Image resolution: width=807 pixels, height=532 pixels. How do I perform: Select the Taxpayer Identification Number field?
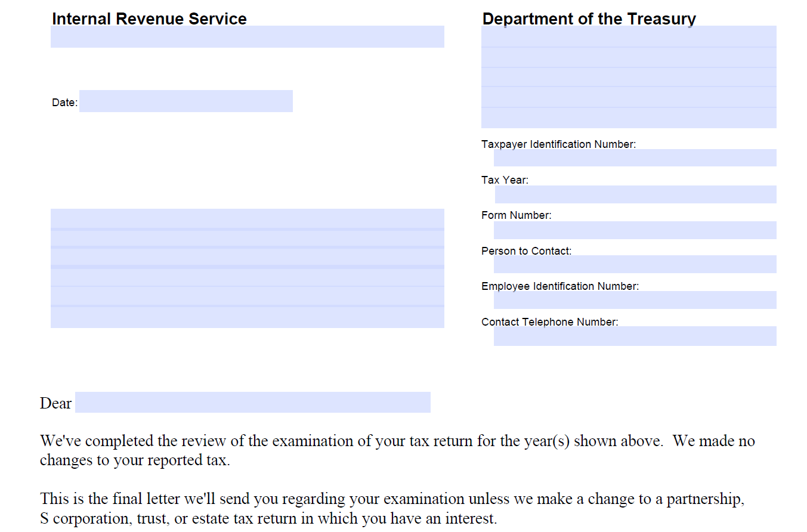tap(635, 157)
